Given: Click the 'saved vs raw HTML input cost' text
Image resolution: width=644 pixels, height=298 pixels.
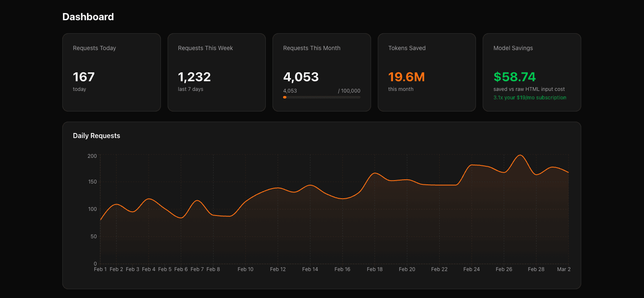Looking at the screenshot, I should pos(529,89).
